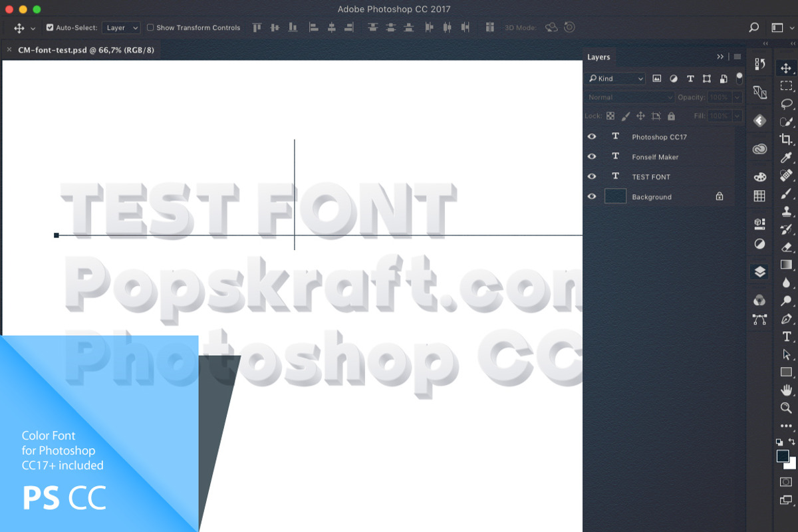
Task: Select the History Brush tool
Action: click(786, 229)
